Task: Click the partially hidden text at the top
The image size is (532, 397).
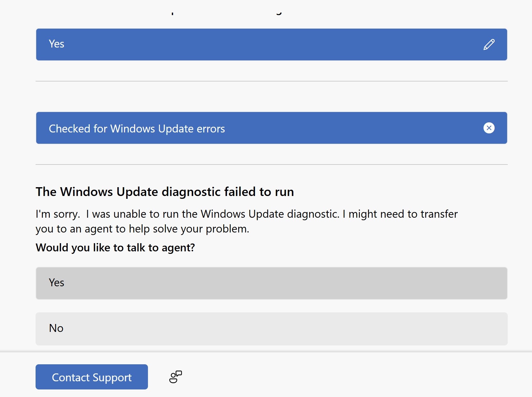Action: 227,13
